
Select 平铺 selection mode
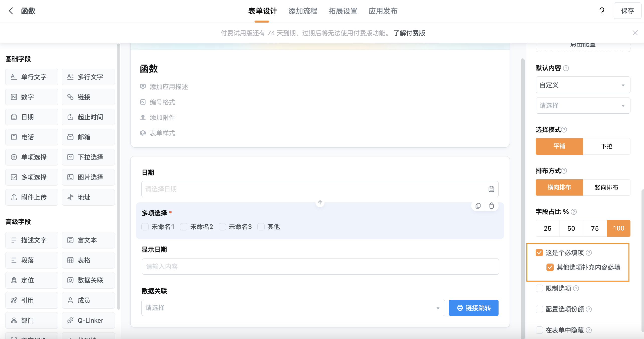[x=559, y=146]
